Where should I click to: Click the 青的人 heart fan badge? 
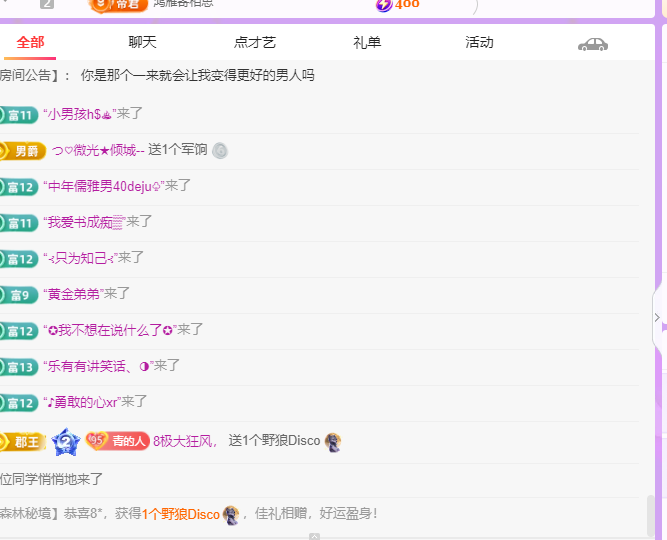[116, 441]
